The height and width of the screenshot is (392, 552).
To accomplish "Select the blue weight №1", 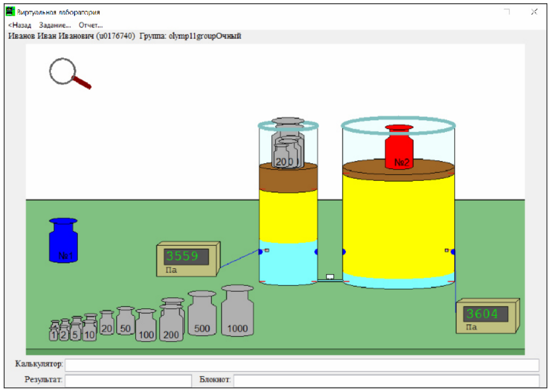I will (63, 240).
